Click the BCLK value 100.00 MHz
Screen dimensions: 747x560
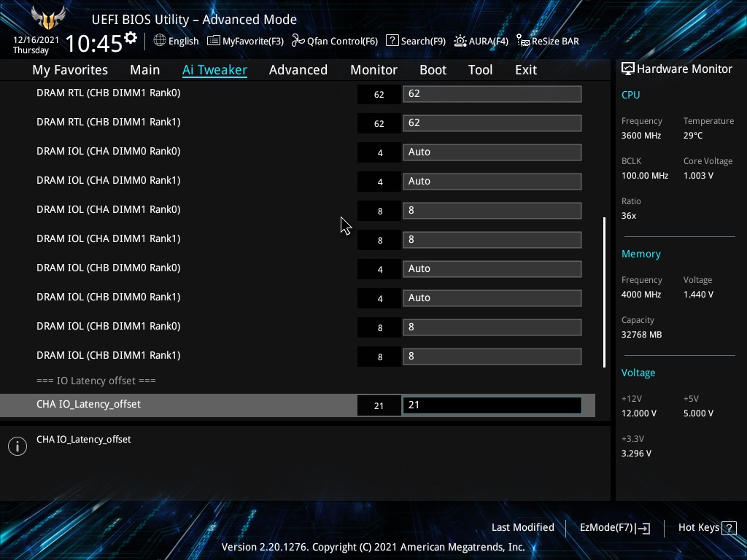pos(645,176)
